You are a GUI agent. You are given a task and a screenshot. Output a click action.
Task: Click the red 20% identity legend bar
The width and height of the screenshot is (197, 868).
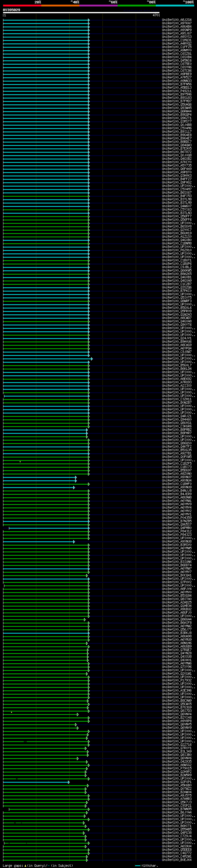[x=22, y=6]
